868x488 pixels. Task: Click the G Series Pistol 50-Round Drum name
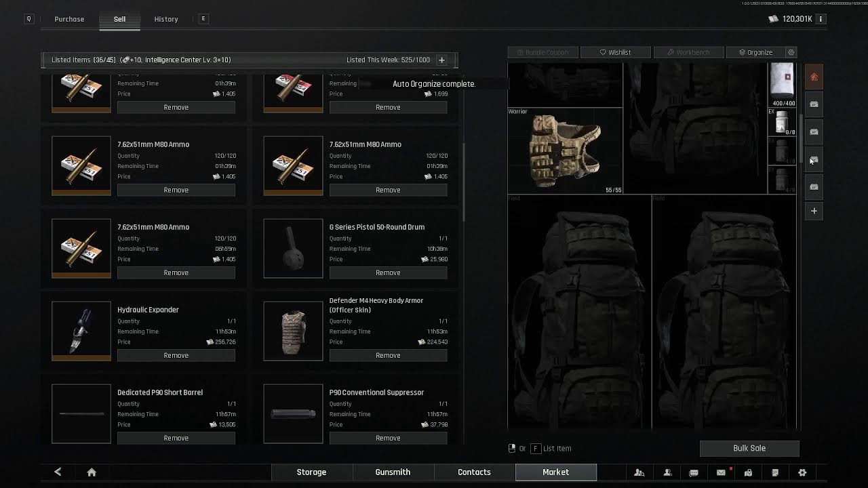pyautogui.click(x=377, y=227)
